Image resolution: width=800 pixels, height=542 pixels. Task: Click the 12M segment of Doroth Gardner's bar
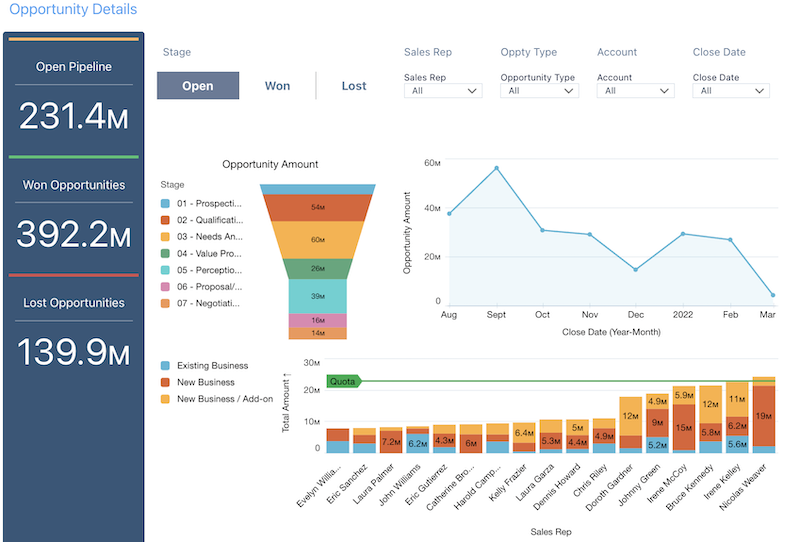click(631, 416)
